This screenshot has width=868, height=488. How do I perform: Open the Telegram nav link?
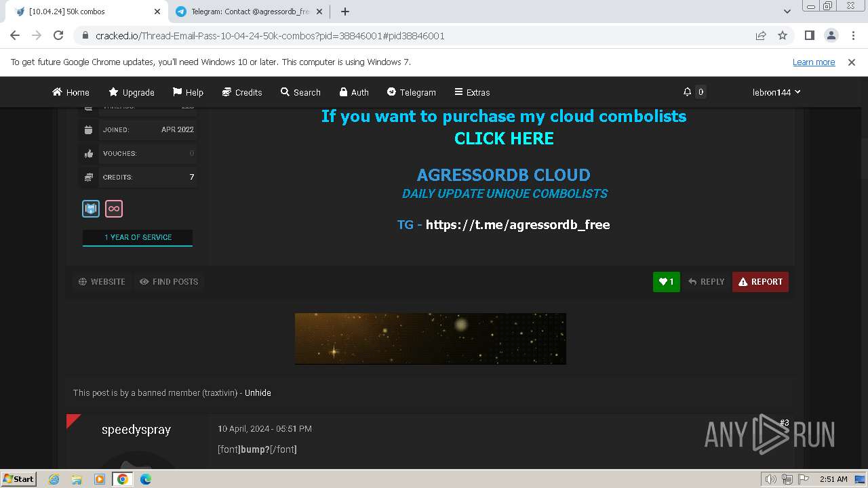411,92
